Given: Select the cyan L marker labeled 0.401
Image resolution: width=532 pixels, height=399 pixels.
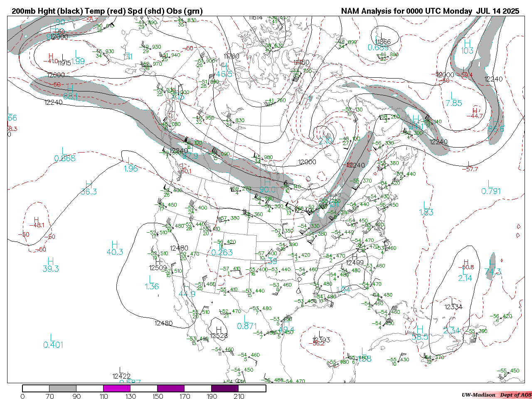Looking at the screenshot, I should [52, 337].
